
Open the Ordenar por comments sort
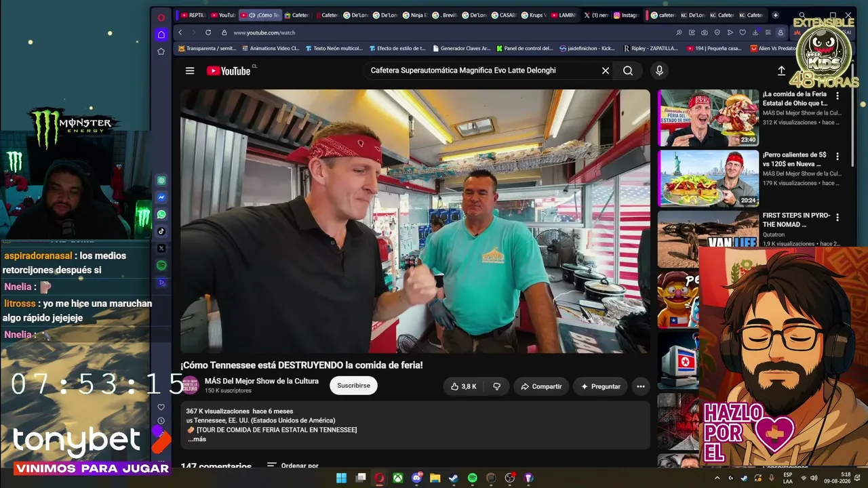pos(293,466)
